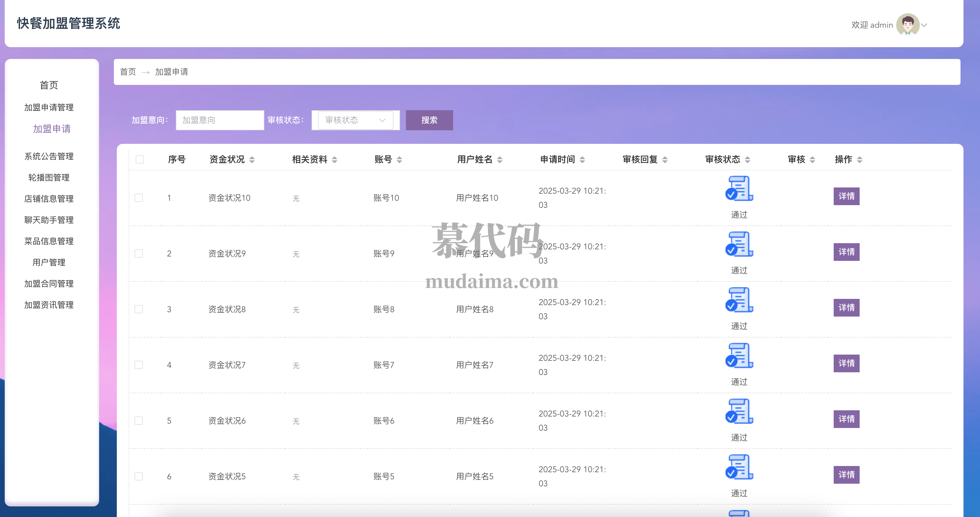Sort by 申请时间 column arrows
This screenshot has height=517, width=980.
coord(582,160)
